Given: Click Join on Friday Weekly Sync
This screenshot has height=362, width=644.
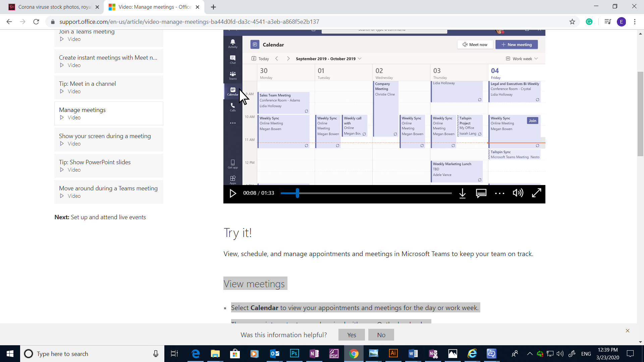Looking at the screenshot, I should tap(532, 121).
